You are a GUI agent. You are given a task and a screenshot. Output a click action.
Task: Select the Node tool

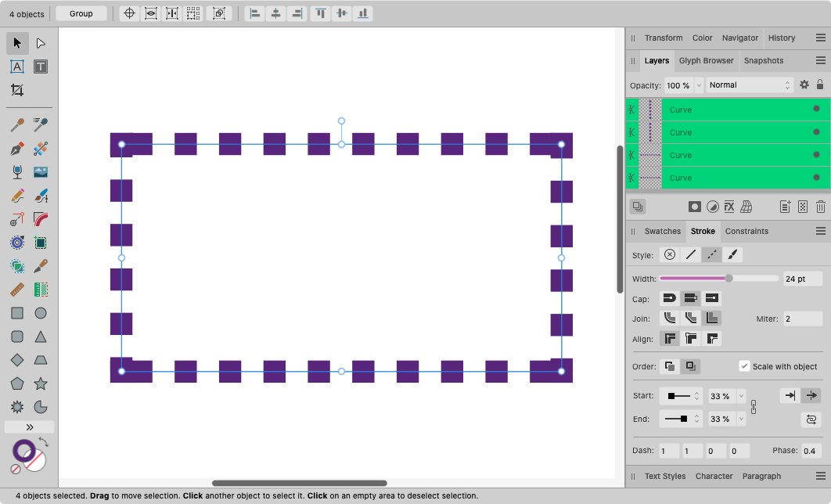(41, 43)
